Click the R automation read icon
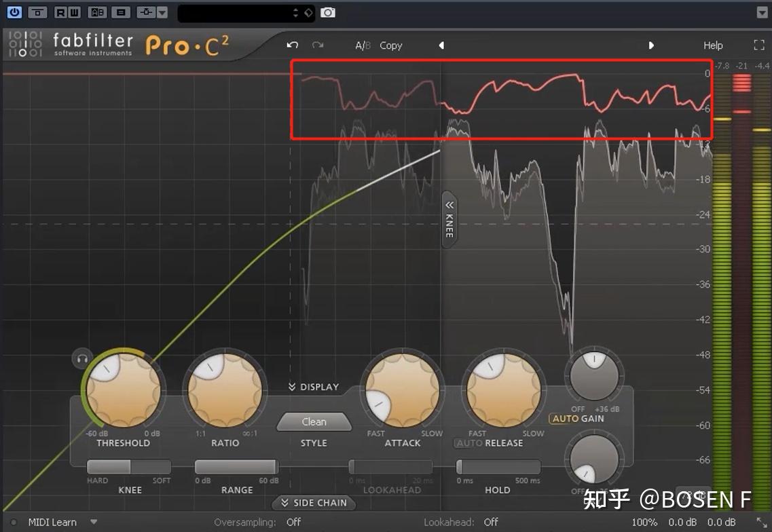 (x=60, y=12)
